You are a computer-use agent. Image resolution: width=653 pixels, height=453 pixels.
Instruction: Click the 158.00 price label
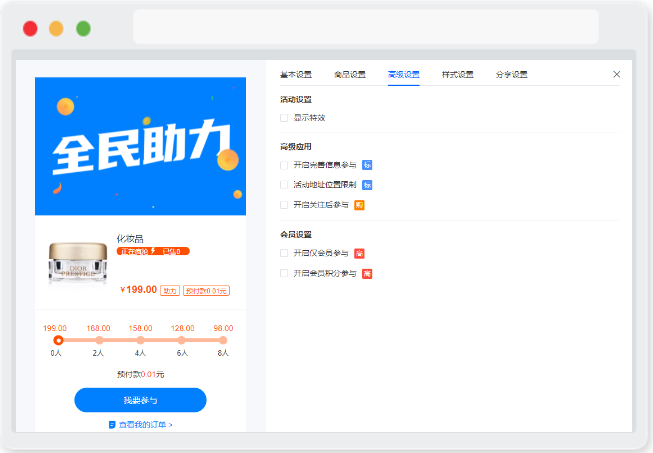point(140,328)
